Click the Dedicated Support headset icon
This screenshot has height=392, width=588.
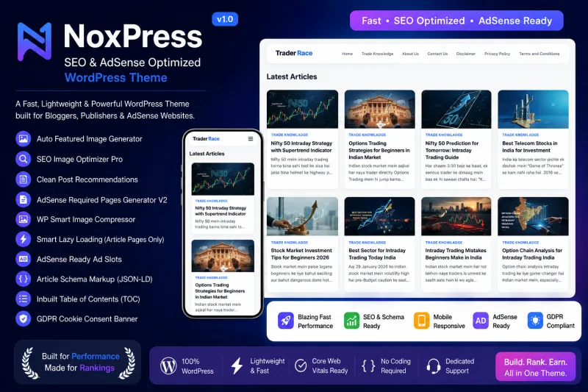pyautogui.click(x=434, y=366)
